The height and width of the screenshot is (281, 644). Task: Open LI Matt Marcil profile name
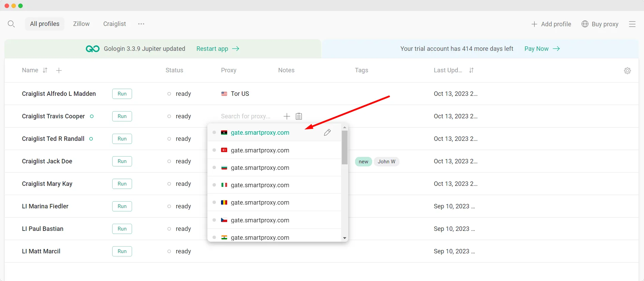pyautogui.click(x=41, y=251)
